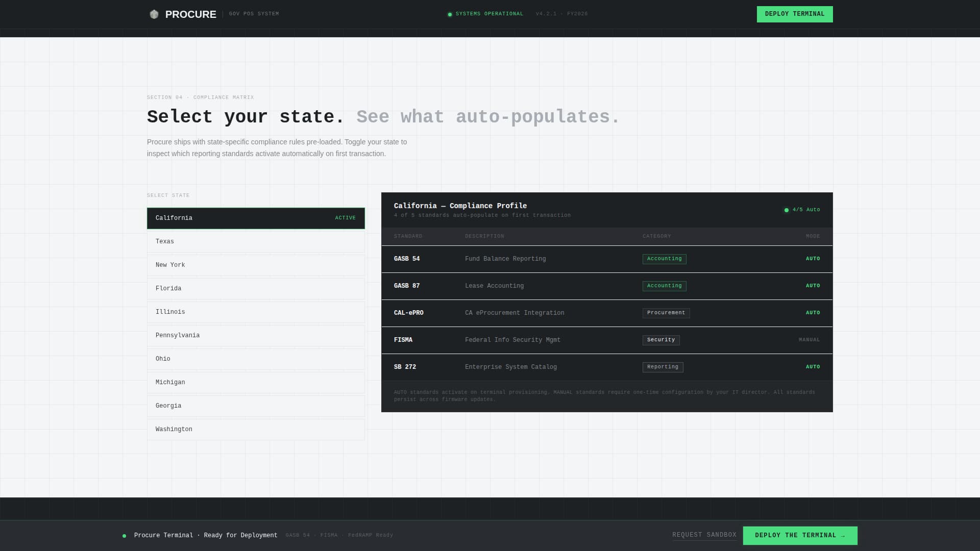Image resolution: width=980 pixels, height=551 pixels.
Task: Select Georgia in the state list
Action: tap(256, 406)
